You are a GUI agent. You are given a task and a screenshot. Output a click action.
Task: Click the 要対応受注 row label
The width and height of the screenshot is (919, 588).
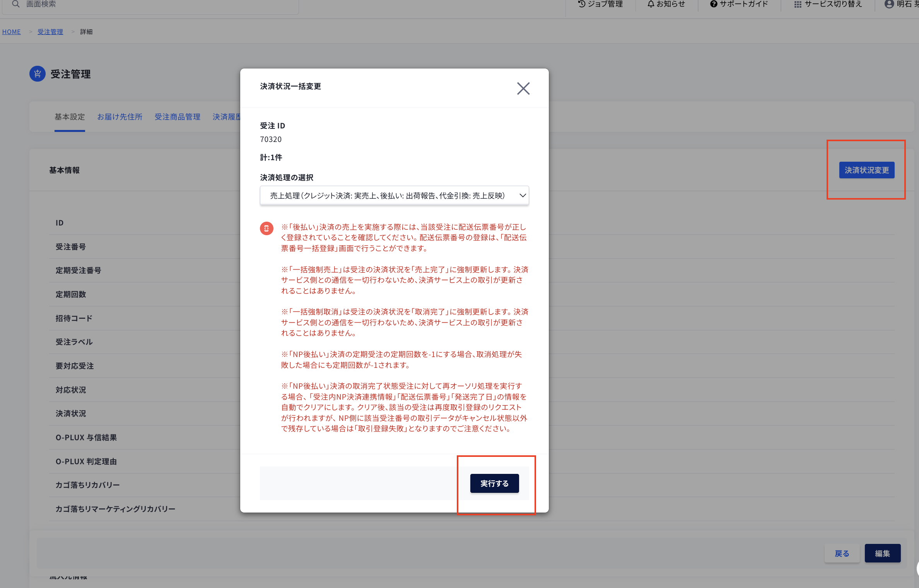tap(75, 366)
